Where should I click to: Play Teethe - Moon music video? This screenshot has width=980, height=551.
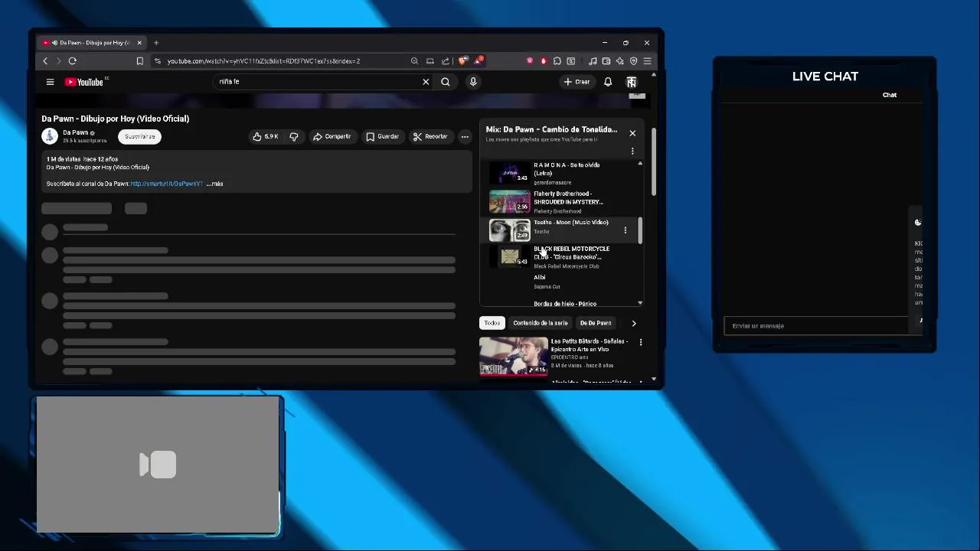[x=557, y=230]
